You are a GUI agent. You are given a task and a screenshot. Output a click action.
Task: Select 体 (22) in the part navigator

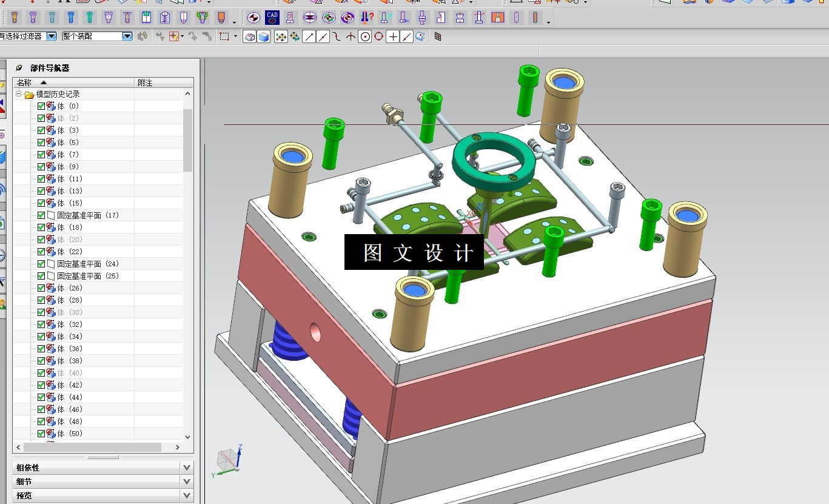click(70, 252)
